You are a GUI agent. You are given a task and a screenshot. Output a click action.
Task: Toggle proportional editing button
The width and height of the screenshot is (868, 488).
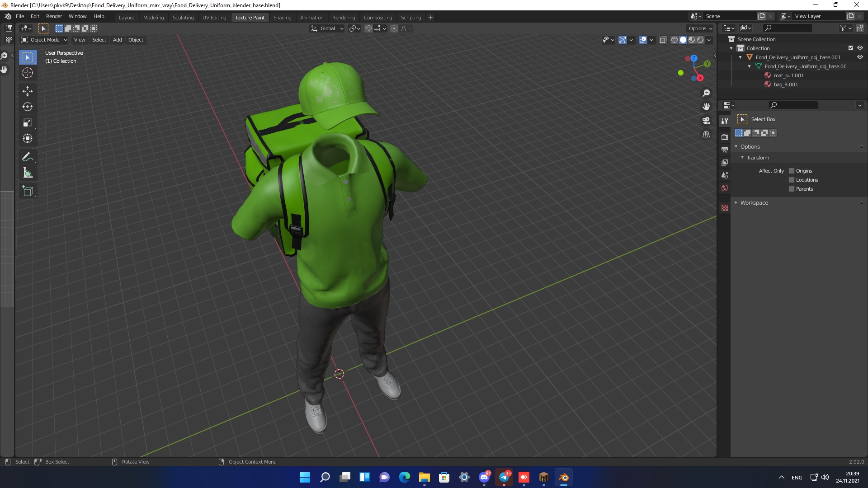coord(394,28)
